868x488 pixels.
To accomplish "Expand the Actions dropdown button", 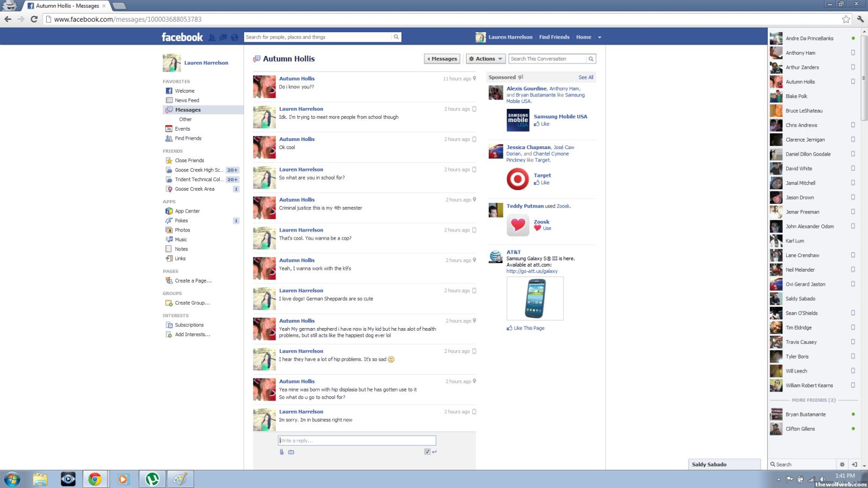I will [x=486, y=59].
